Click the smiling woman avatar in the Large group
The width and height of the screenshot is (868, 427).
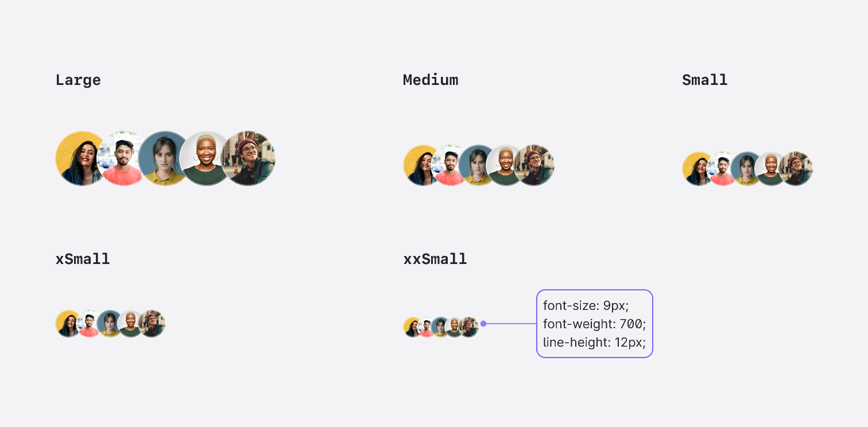click(x=81, y=158)
